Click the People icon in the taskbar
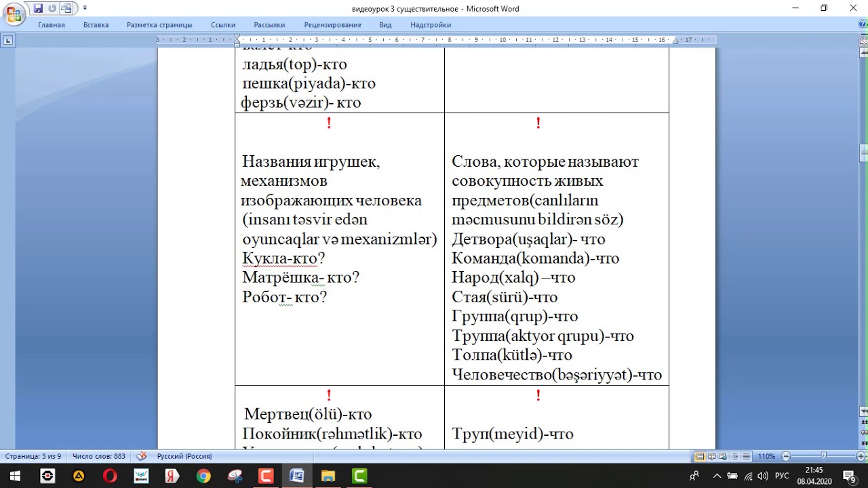Screen dimensions: 868x488 694,475
